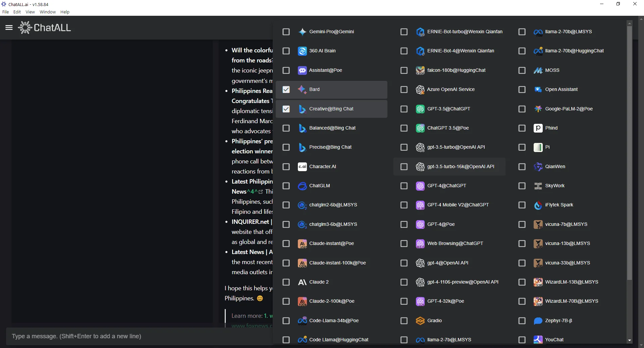Click the Gradio icon

coord(420,321)
